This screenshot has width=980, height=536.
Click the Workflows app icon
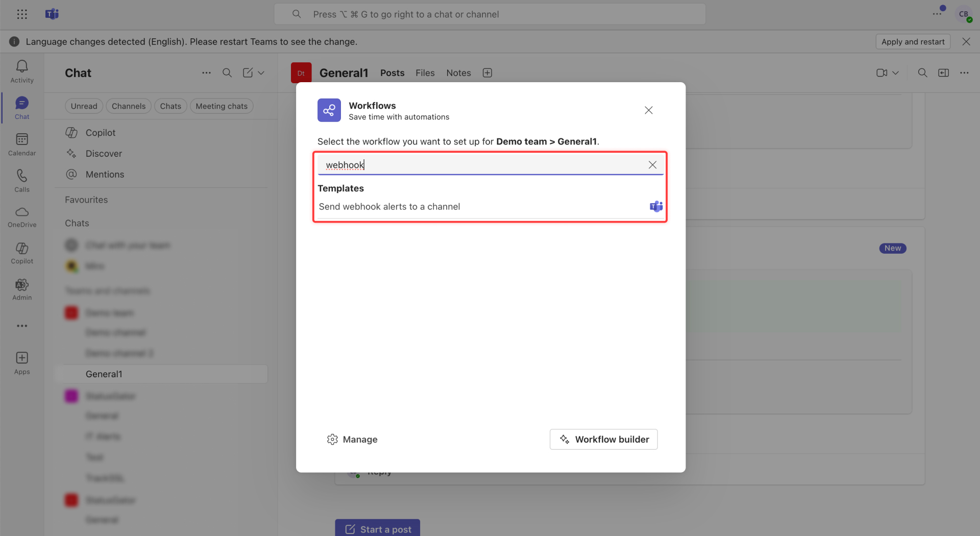(x=329, y=110)
